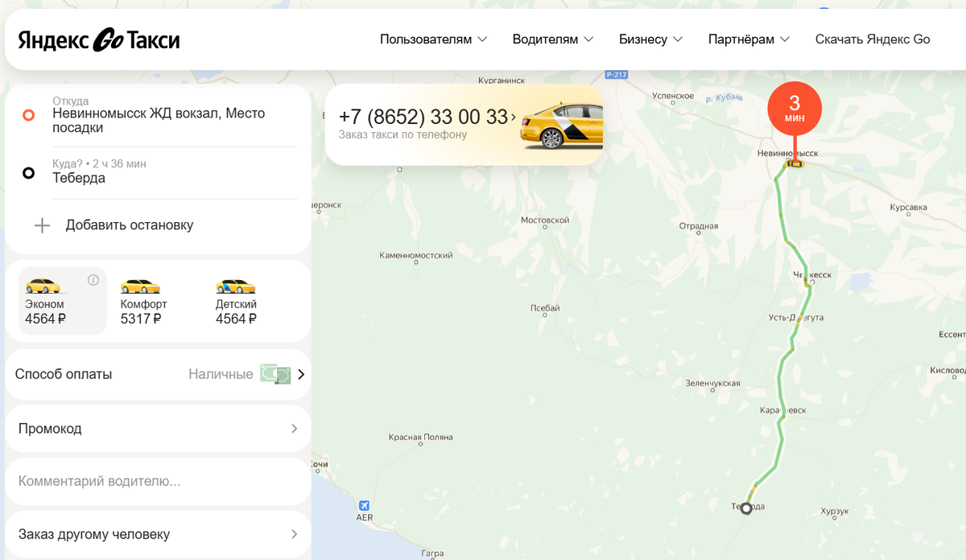Image resolution: width=966 pixels, height=560 pixels.
Task: Open the Способ оплаты chevron
Action: pos(301,374)
